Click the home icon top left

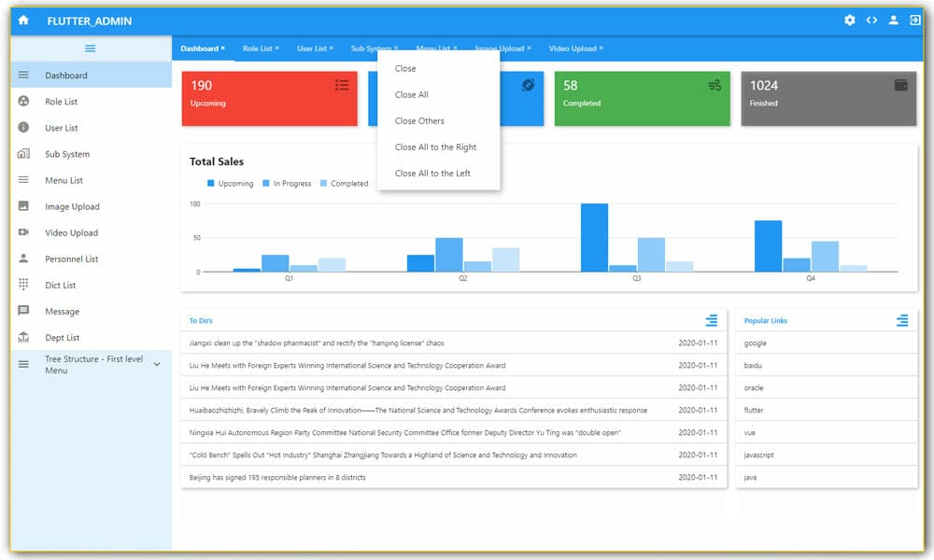coord(21,20)
